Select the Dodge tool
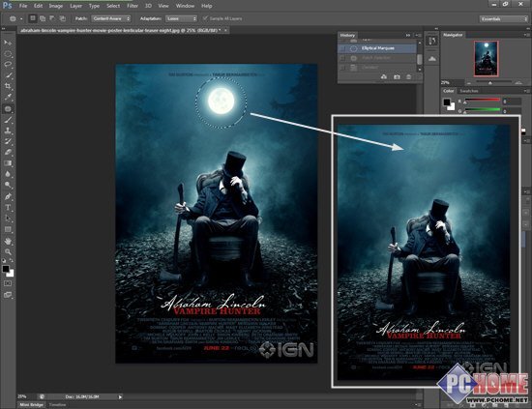532x409 pixels. pos(8,185)
